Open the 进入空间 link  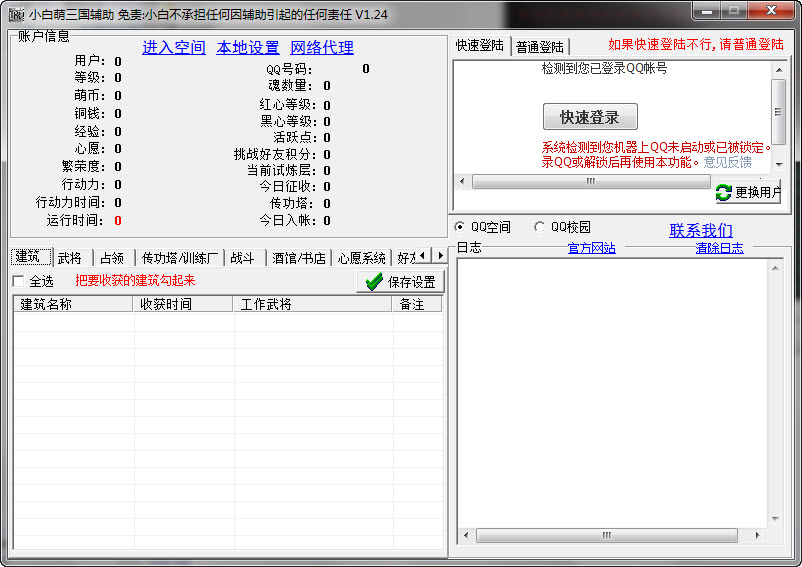coord(173,48)
